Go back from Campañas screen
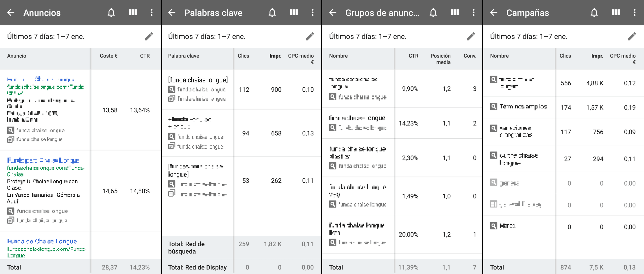The height and width of the screenshot is (274, 644). tap(494, 13)
